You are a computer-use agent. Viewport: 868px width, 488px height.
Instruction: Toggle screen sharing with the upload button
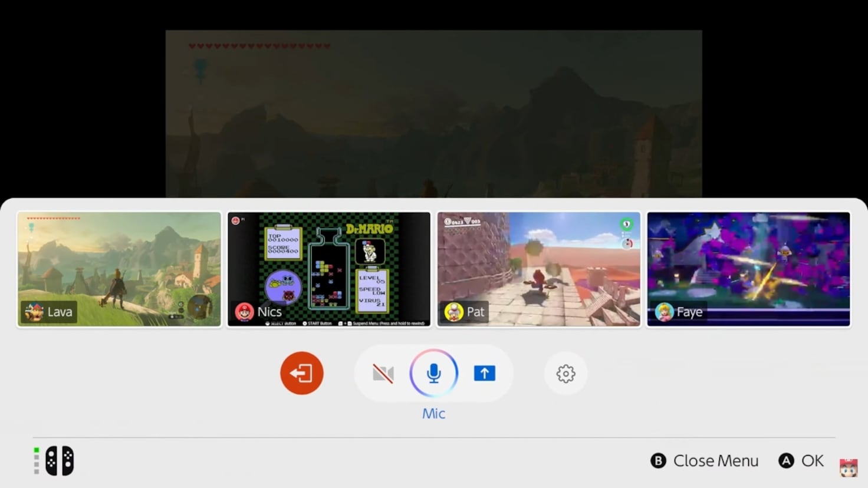click(x=484, y=372)
